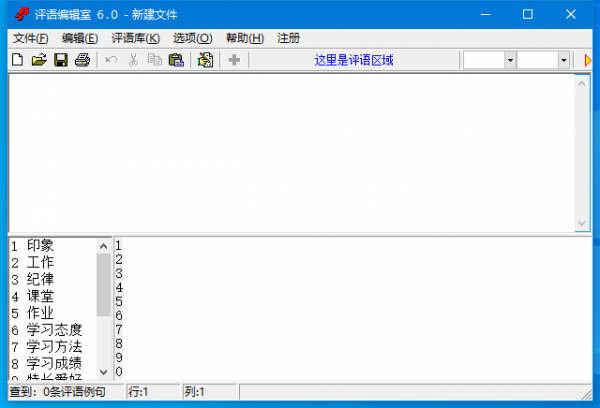Click the comment library document icon
Viewport: 600px width, 408px height.
click(x=205, y=60)
